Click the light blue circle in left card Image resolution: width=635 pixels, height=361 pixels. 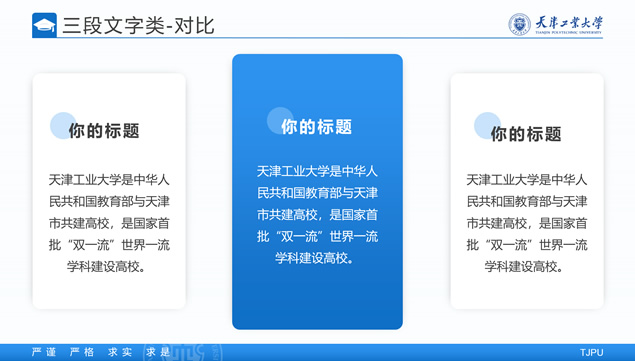(63, 126)
